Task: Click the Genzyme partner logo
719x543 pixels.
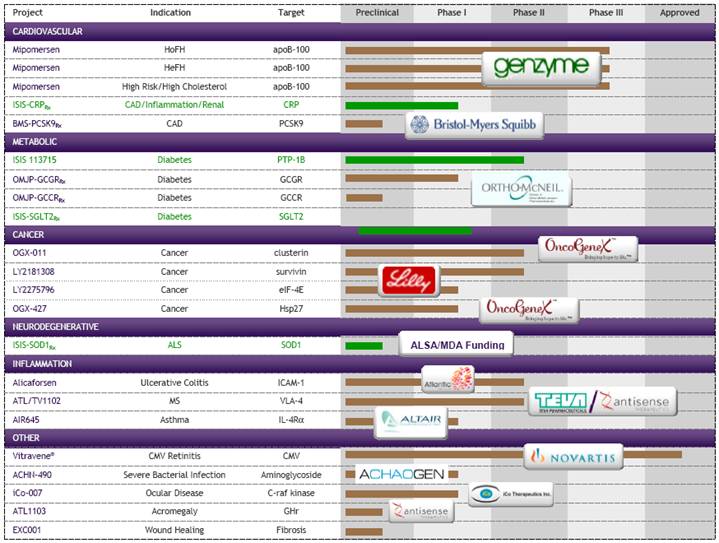Action: (542, 68)
